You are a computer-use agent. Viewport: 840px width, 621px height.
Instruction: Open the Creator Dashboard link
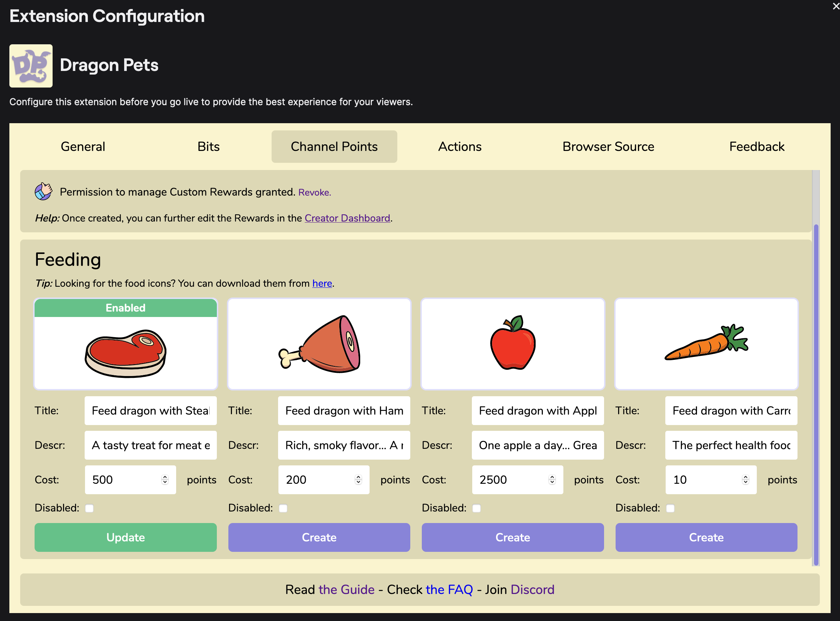347,218
